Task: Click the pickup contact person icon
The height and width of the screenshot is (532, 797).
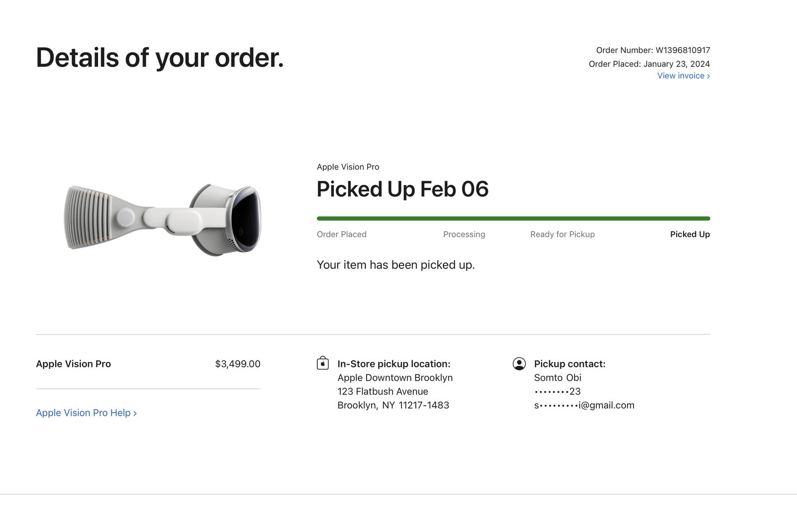Action: click(519, 364)
